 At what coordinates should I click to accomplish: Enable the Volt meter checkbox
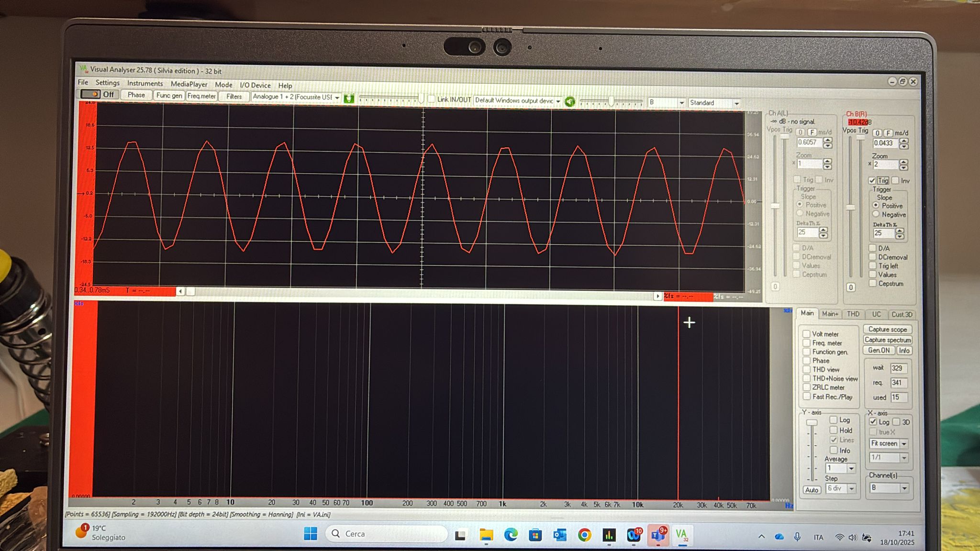click(x=807, y=334)
